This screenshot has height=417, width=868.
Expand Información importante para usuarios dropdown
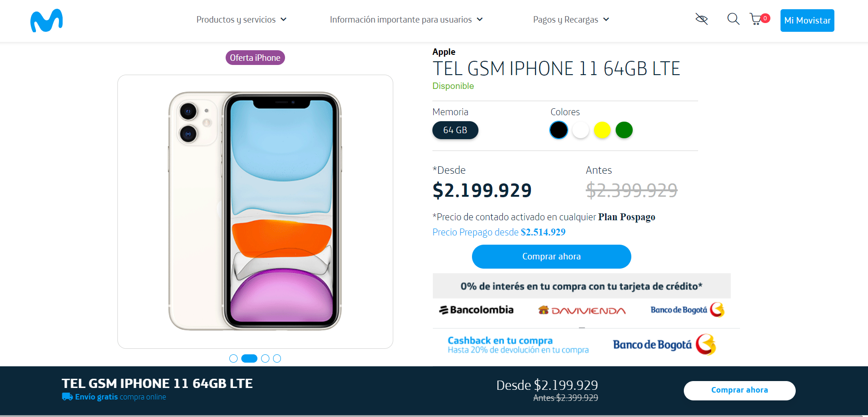[x=406, y=19]
